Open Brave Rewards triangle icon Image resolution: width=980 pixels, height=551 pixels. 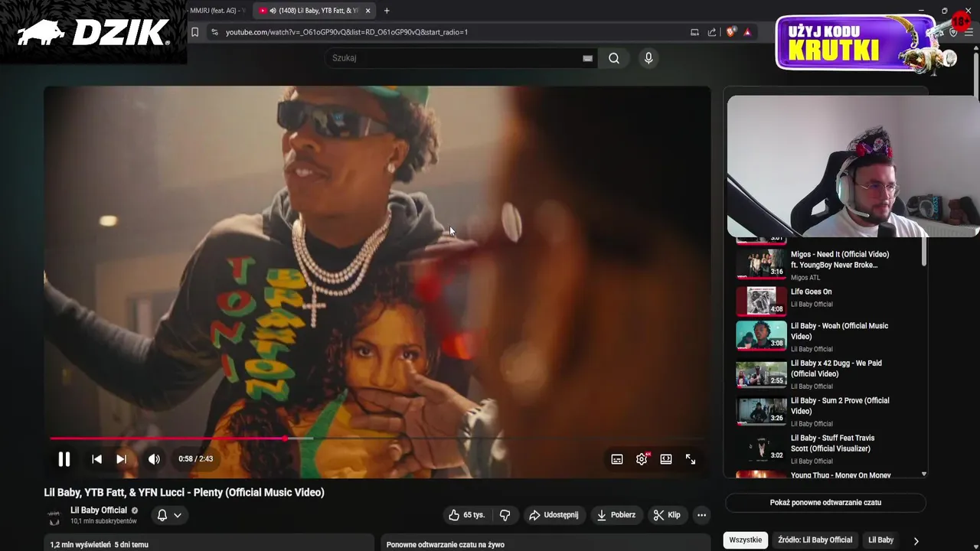pos(747,32)
